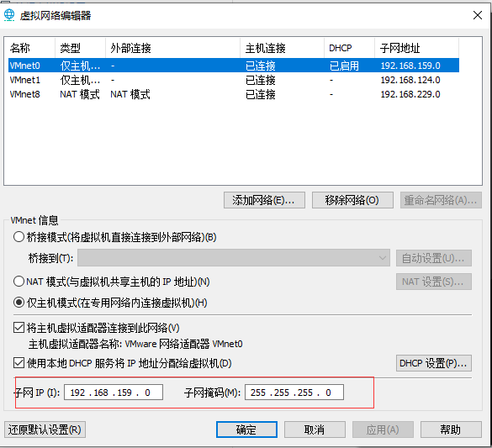The height and width of the screenshot is (448, 492).
Task: Click the NAT 模式 type cell of VMnet8
Action: [x=80, y=94]
